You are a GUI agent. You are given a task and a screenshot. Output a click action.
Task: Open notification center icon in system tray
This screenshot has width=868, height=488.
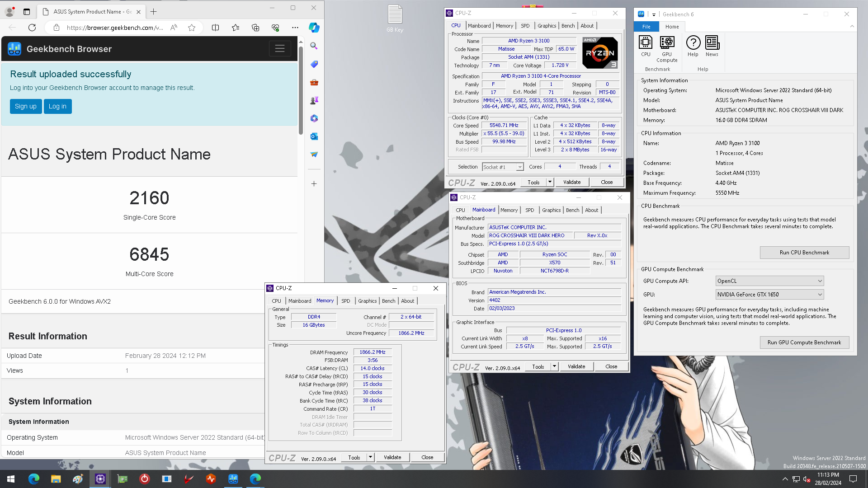pos(853,479)
